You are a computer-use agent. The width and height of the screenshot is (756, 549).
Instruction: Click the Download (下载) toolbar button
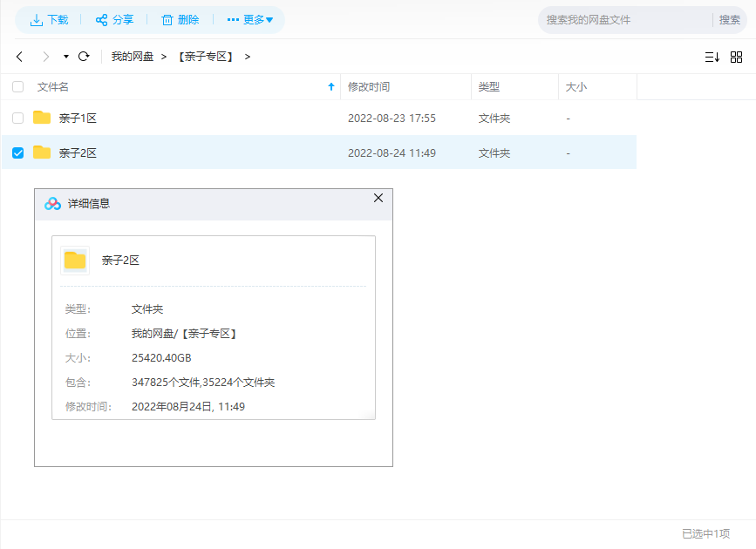(49, 19)
